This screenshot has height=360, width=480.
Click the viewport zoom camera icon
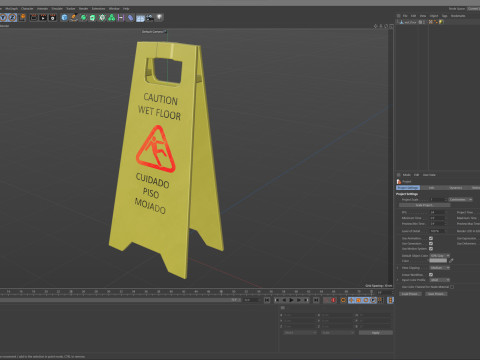point(381,26)
